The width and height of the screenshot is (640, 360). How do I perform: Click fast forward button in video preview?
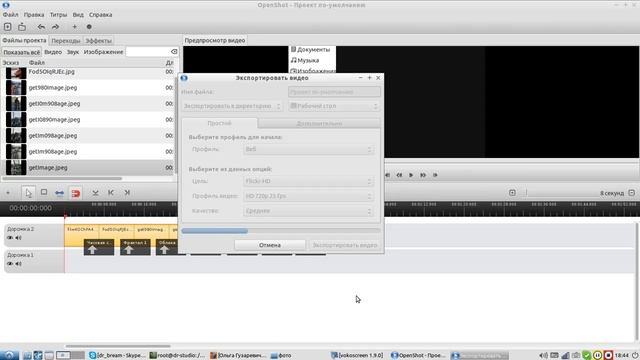pyautogui.click(x=423, y=175)
